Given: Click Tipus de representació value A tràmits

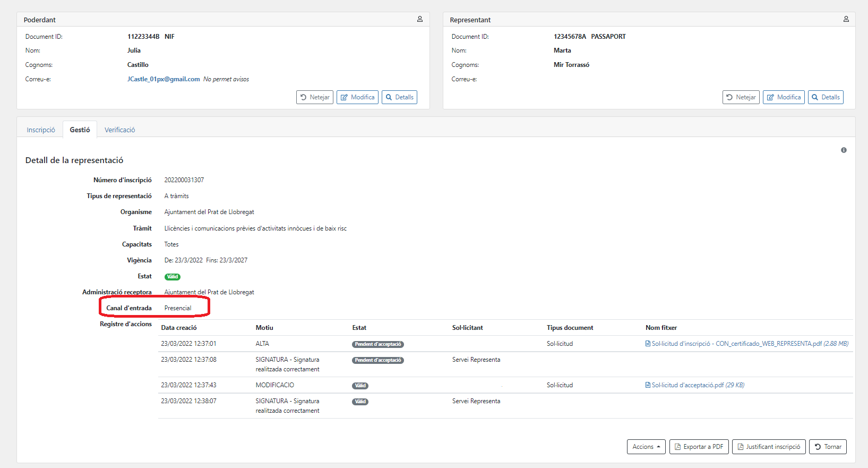Looking at the screenshot, I should tap(176, 196).
